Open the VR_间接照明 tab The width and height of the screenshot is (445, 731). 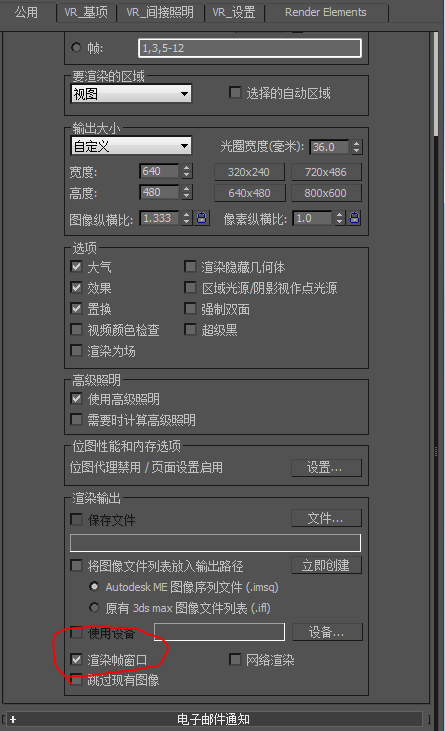click(x=160, y=13)
